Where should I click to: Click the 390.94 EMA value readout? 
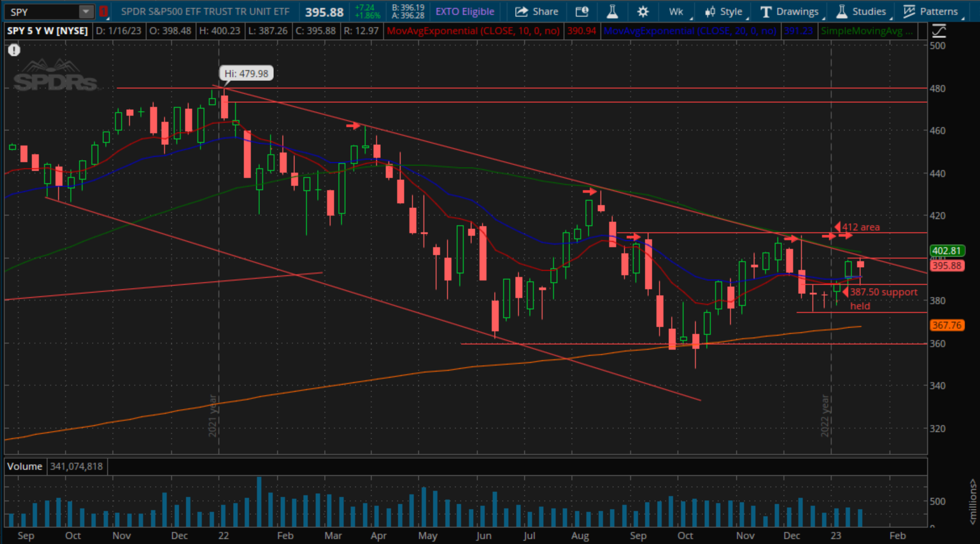pyautogui.click(x=582, y=31)
